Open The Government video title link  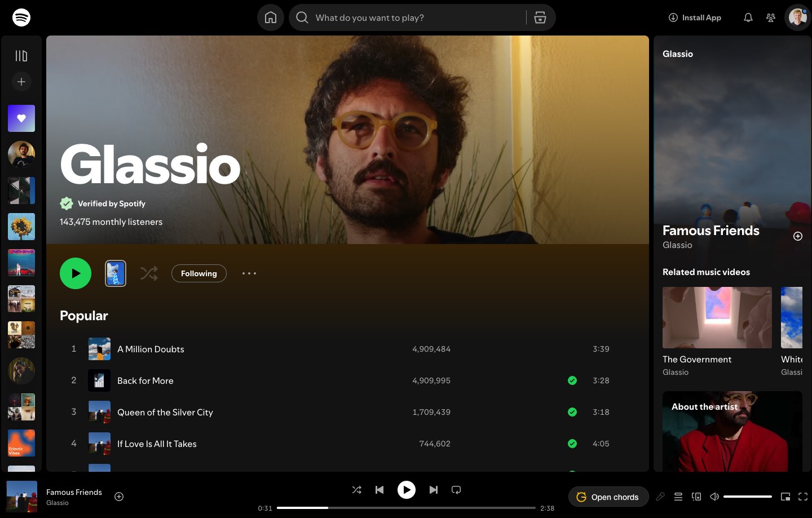(697, 359)
